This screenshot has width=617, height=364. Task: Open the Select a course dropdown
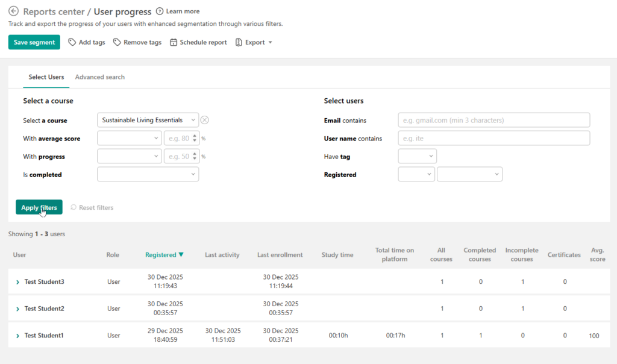coord(148,120)
